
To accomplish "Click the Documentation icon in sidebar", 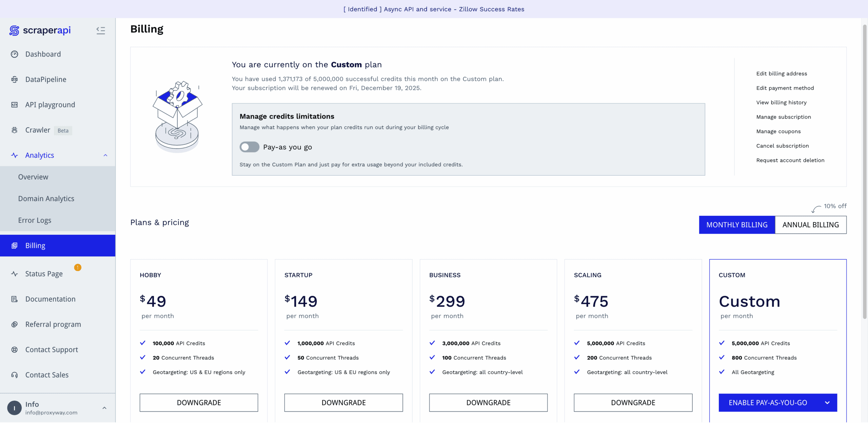I will 14,299.
